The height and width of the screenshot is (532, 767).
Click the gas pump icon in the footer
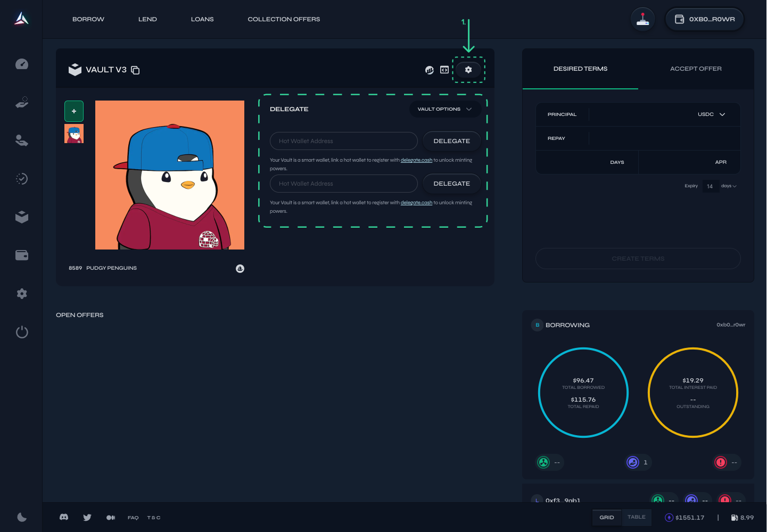pyautogui.click(x=735, y=518)
